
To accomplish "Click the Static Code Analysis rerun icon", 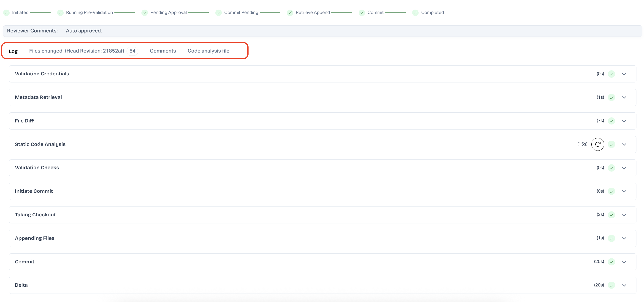I will 598,144.
